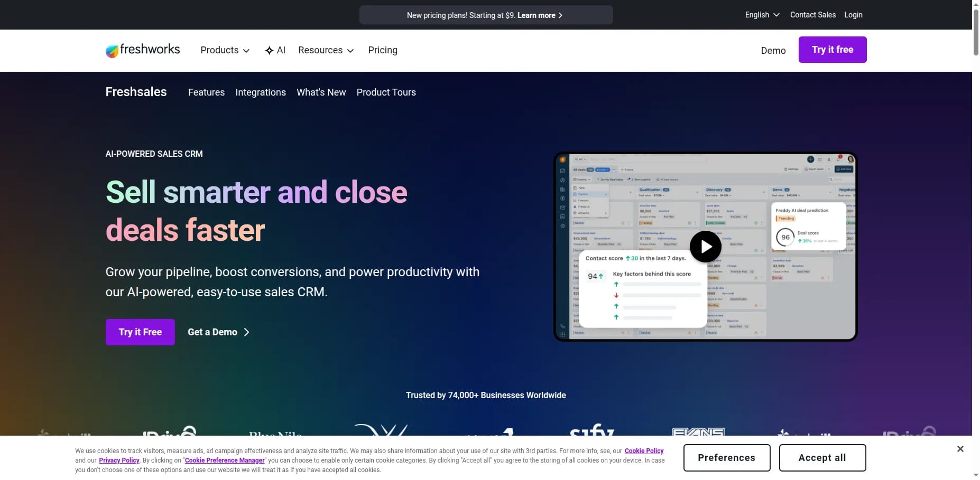
Task: Expand the Resources dropdown
Action: pyautogui.click(x=326, y=50)
